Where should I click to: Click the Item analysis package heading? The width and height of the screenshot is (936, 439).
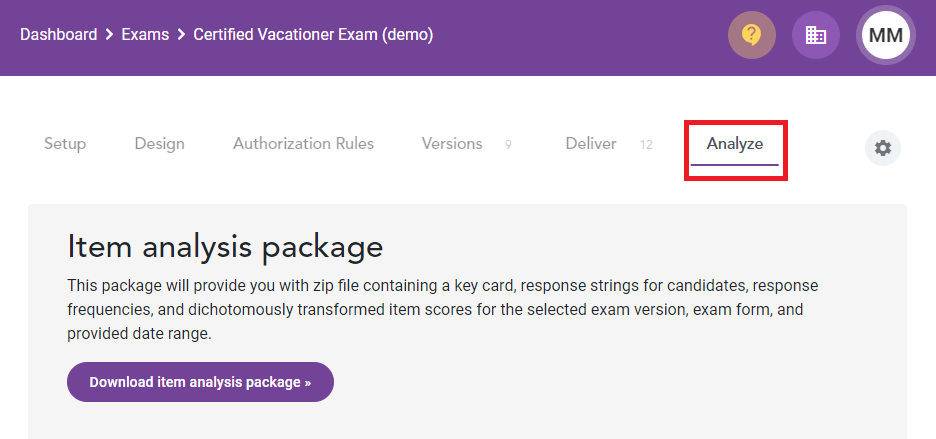click(225, 246)
